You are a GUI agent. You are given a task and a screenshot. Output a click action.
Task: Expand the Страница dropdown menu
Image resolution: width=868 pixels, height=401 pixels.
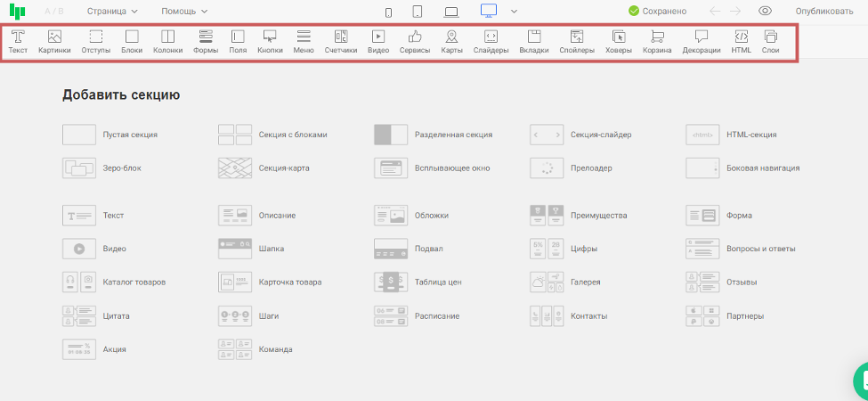point(112,12)
